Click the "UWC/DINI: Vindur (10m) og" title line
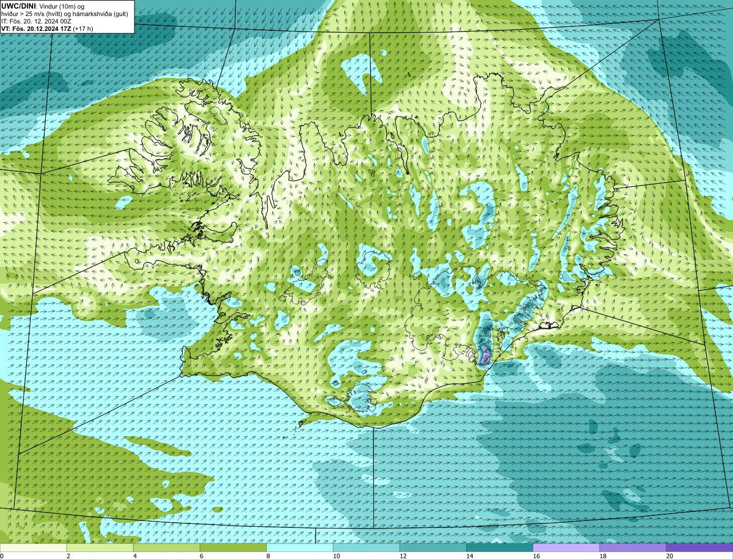 pos(42,6)
